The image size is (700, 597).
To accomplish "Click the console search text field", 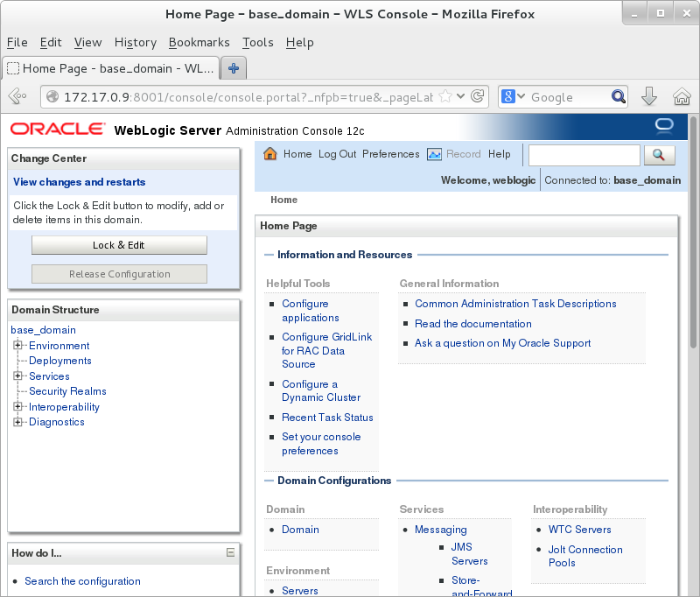I will click(584, 155).
